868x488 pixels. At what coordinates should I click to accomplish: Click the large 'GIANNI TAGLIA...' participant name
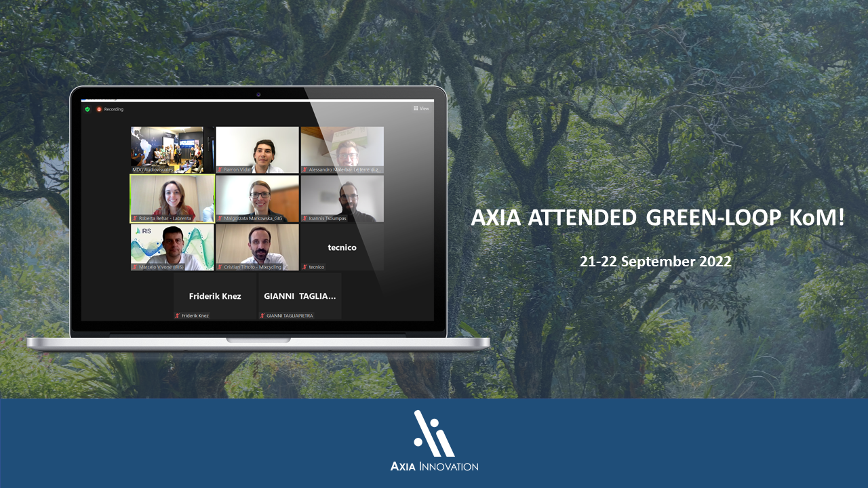click(300, 296)
